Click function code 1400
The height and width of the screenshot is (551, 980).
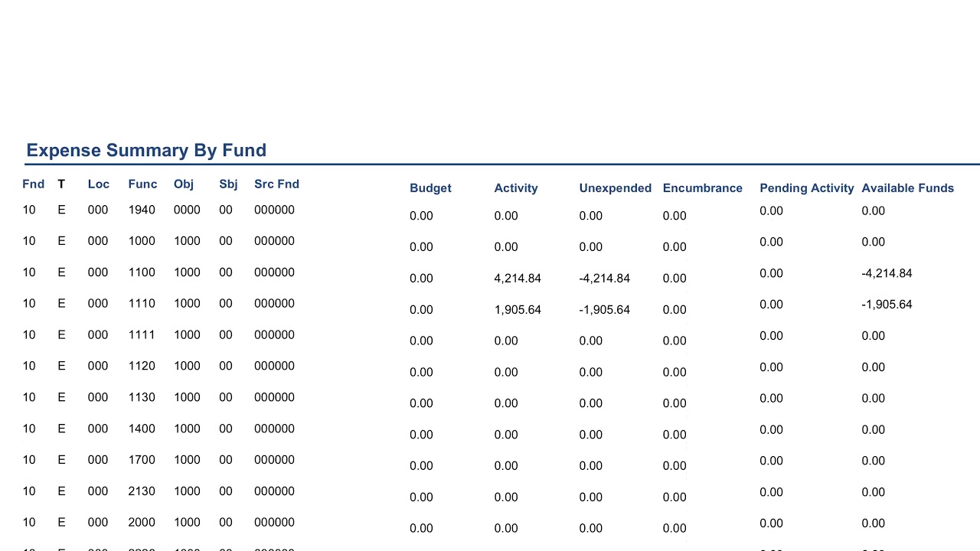pos(142,429)
